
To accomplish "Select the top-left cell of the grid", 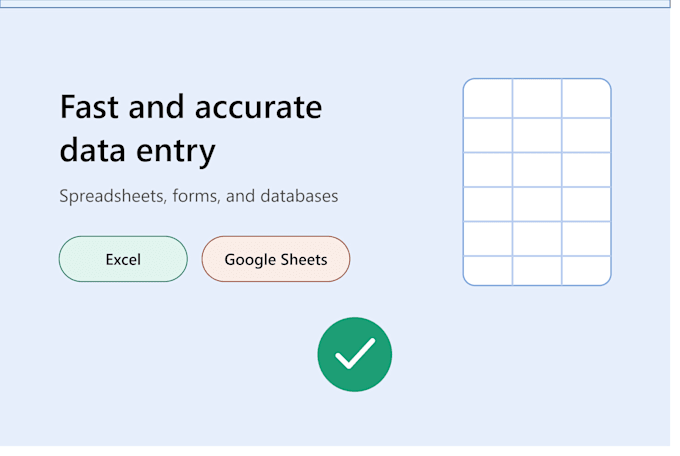I will point(488,98).
